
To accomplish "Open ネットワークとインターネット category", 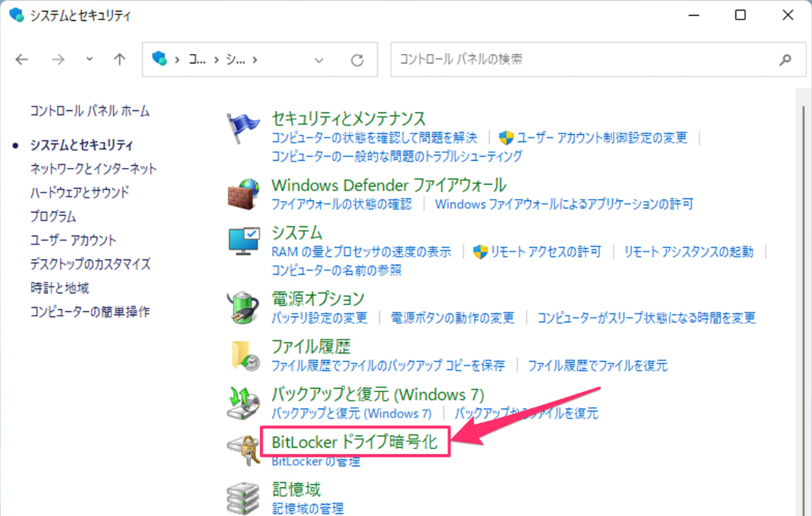I will tap(93, 169).
